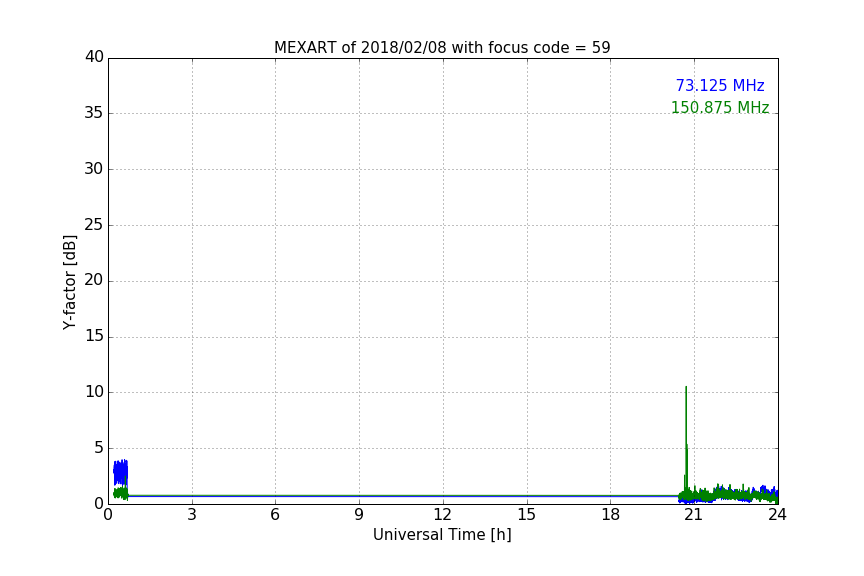Click the blue noisy signal block near 0 h

coord(121,472)
